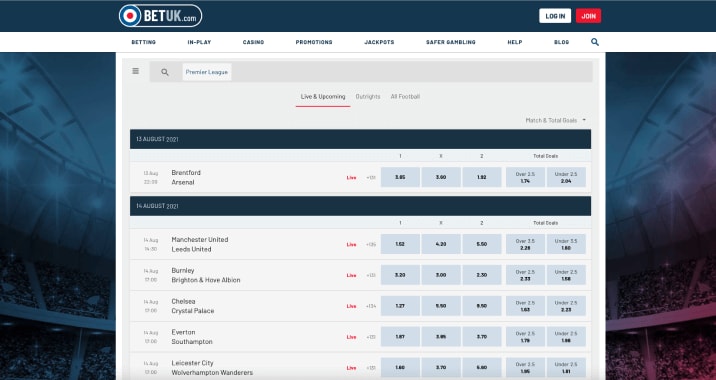Visit SAFER GAMBLING page

point(451,42)
